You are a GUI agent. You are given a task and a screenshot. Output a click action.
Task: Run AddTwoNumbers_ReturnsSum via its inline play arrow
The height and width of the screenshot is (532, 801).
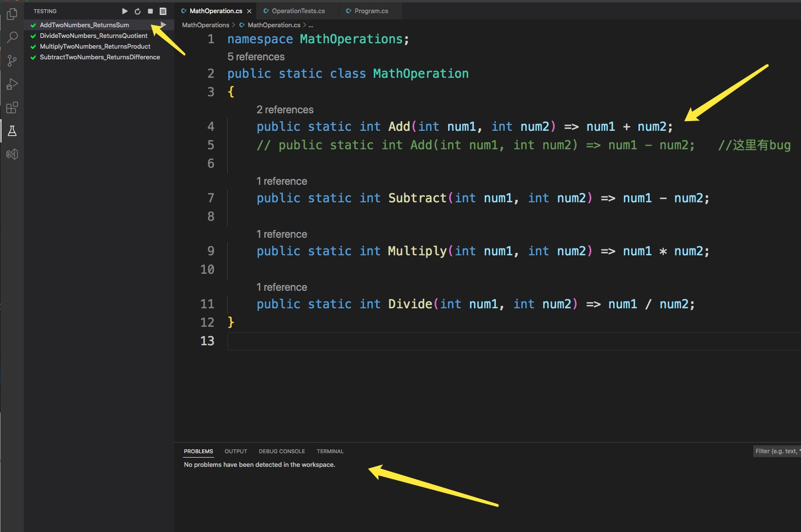point(164,24)
